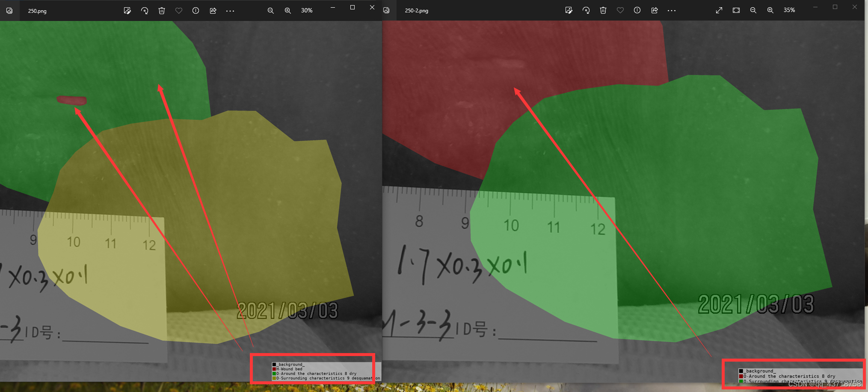The image size is (868, 392).
Task: Maximize the 250.png window
Action: (353, 7)
